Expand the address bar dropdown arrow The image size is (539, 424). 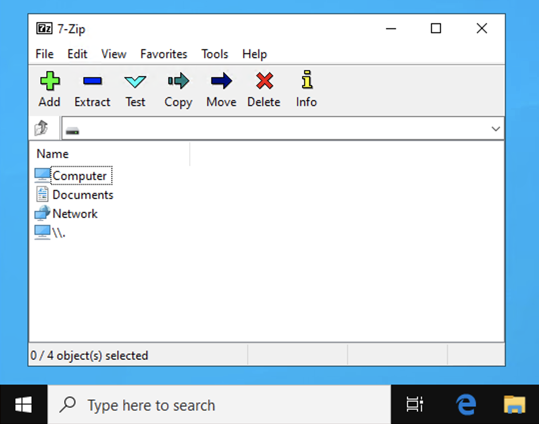click(495, 129)
